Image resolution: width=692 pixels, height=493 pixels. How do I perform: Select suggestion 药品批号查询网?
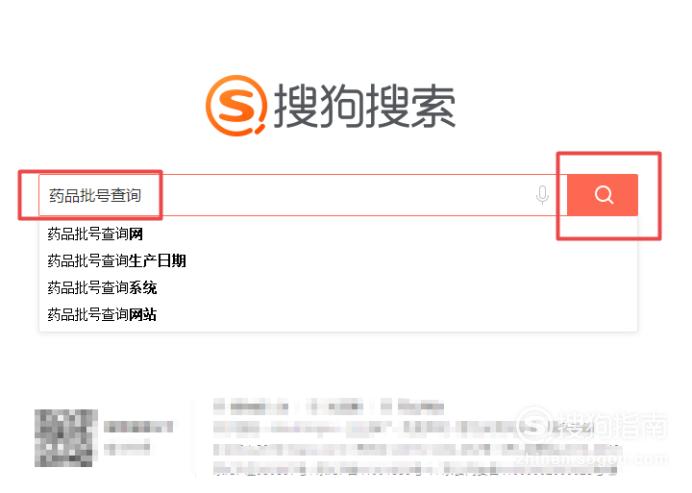[95, 234]
